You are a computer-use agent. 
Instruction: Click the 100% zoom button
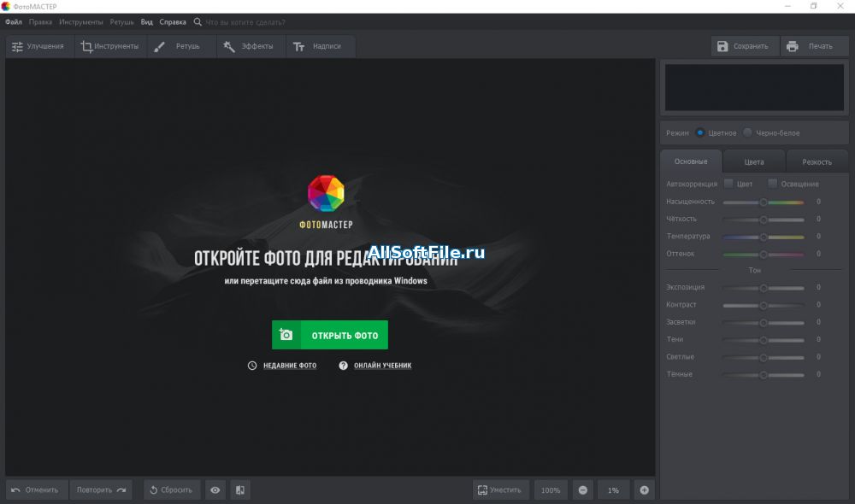point(550,489)
